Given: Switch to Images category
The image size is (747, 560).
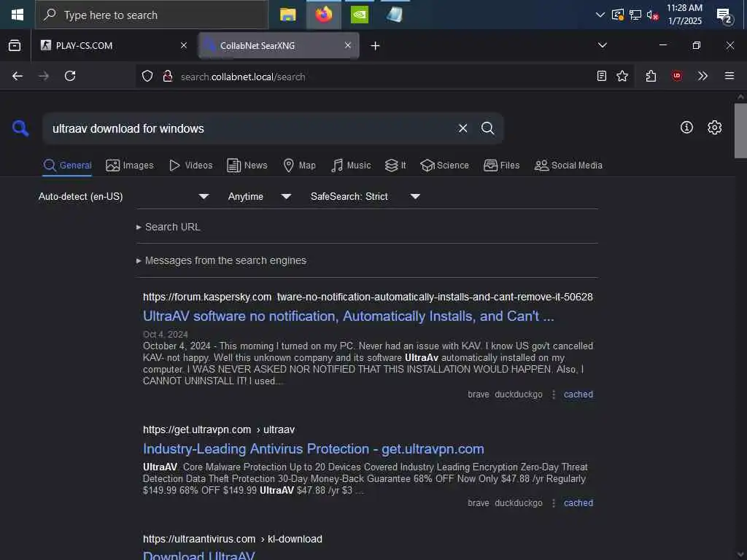Looking at the screenshot, I should [x=130, y=166].
